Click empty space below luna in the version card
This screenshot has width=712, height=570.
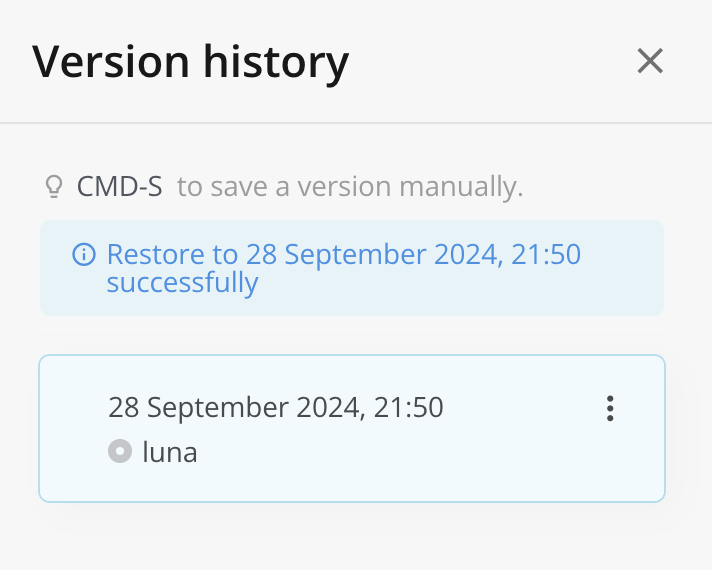pyautogui.click(x=352, y=482)
